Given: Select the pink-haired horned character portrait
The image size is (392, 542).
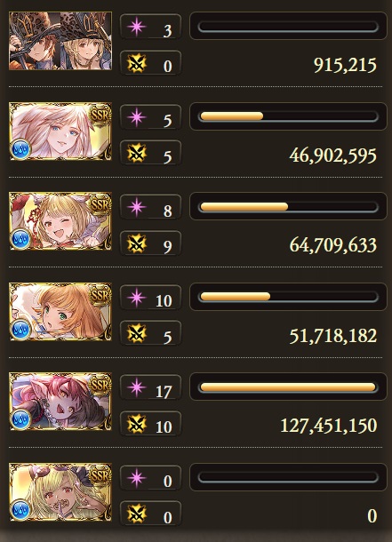Looking at the screenshot, I should coord(60,401).
